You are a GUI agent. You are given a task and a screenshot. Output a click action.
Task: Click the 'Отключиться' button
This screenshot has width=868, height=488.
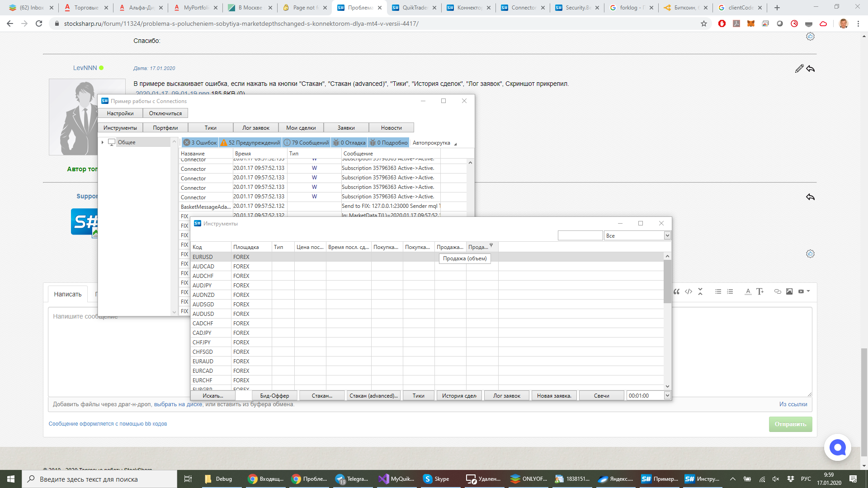[165, 113]
